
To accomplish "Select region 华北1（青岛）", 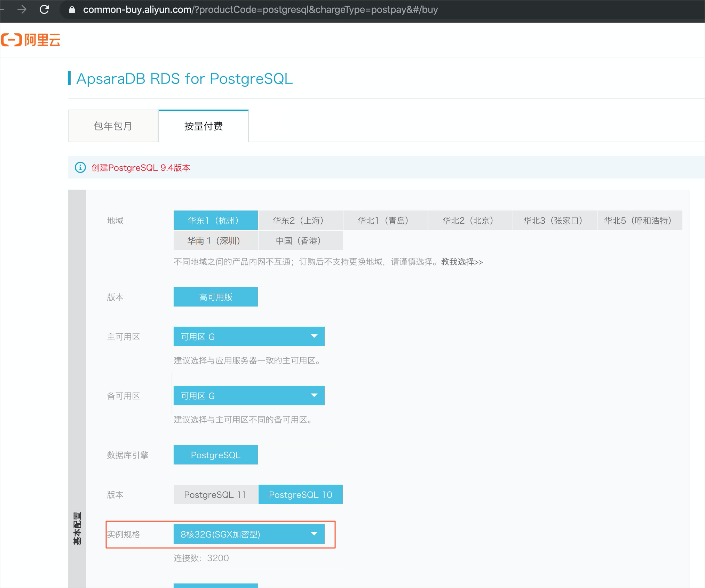I will coord(386,220).
